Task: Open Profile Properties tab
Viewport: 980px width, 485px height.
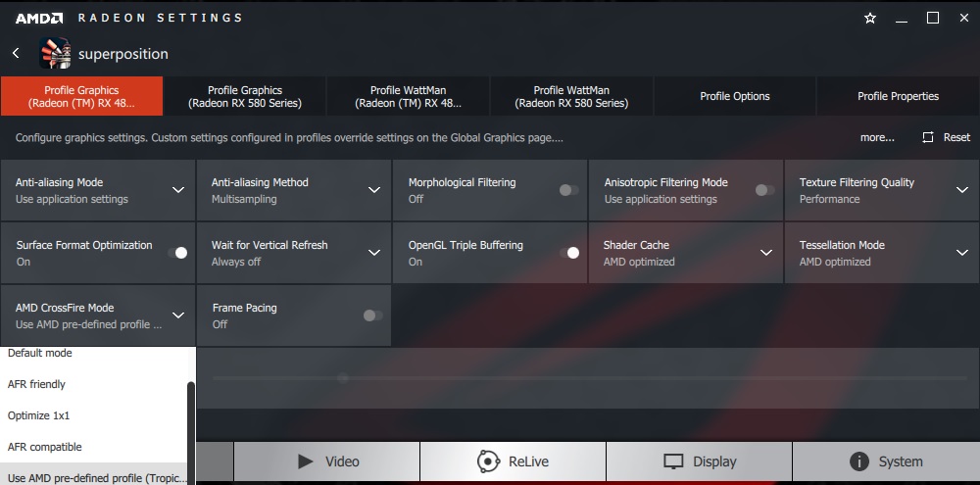Action: pyautogui.click(x=898, y=96)
